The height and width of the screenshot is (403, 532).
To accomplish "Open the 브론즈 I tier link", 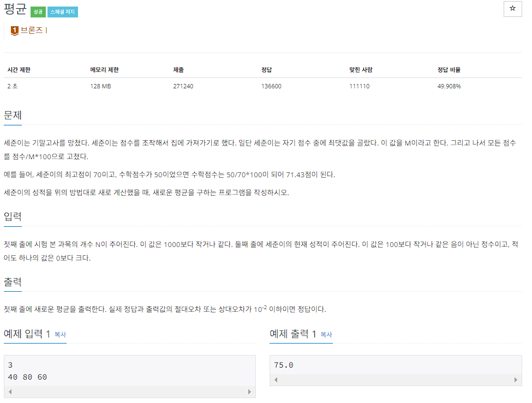I will (x=34, y=30).
